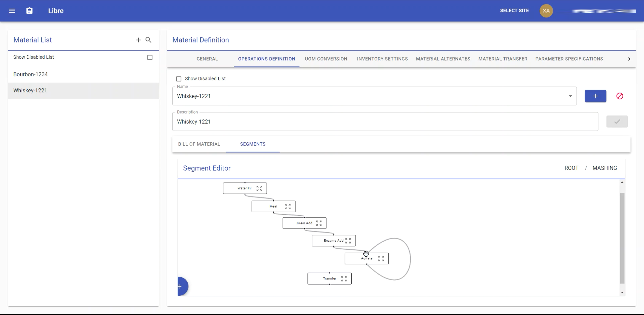Image resolution: width=644 pixels, height=315 pixels.
Task: Search the Material List
Action: tap(148, 40)
